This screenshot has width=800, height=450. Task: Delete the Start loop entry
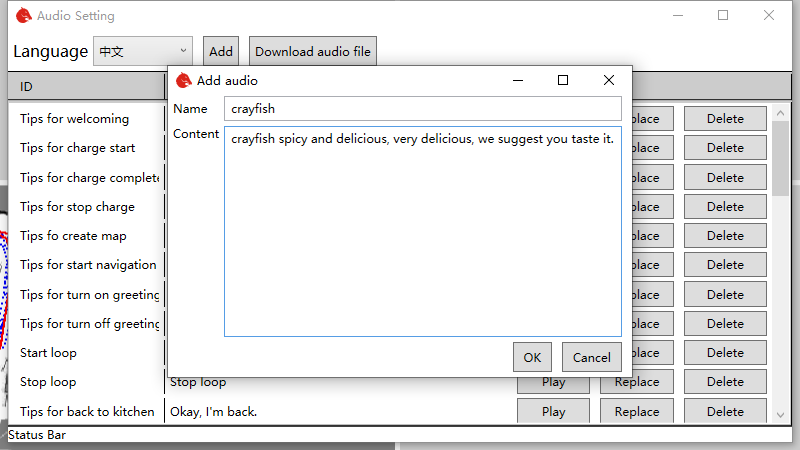(x=725, y=353)
